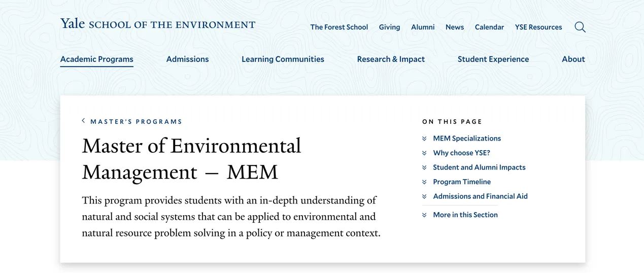The height and width of the screenshot is (273, 644).
Task: Return to Master's Programs breadcrumb
Action: click(136, 122)
